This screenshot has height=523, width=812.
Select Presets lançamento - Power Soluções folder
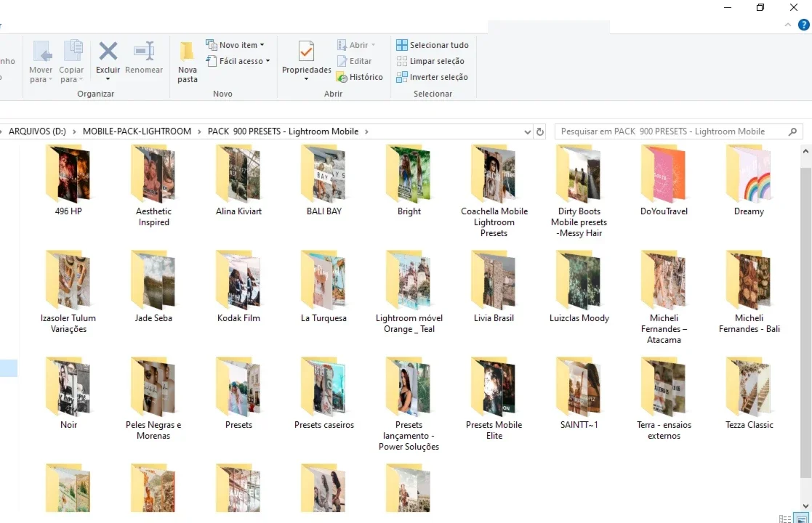pyautogui.click(x=409, y=405)
